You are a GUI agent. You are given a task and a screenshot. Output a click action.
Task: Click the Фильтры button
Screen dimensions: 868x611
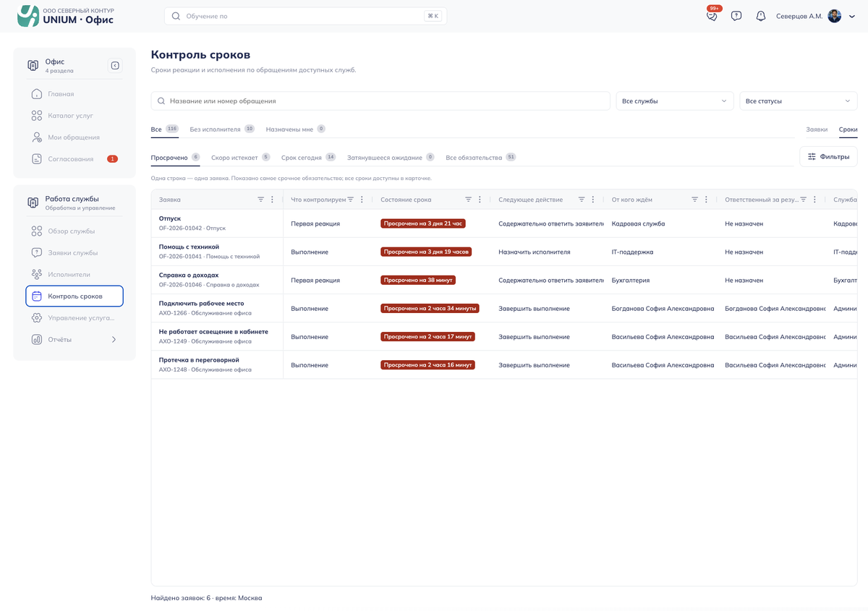829,156
